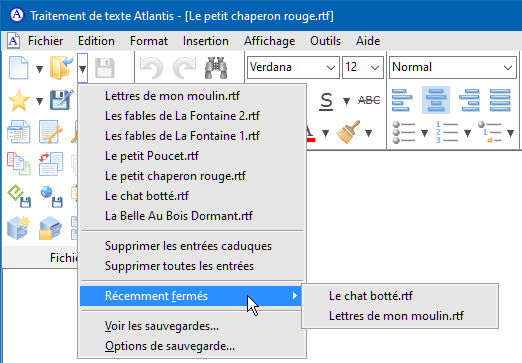The image size is (522, 363).
Task: Open Les fables de La Fontaine 2.rtf
Action: click(192, 116)
